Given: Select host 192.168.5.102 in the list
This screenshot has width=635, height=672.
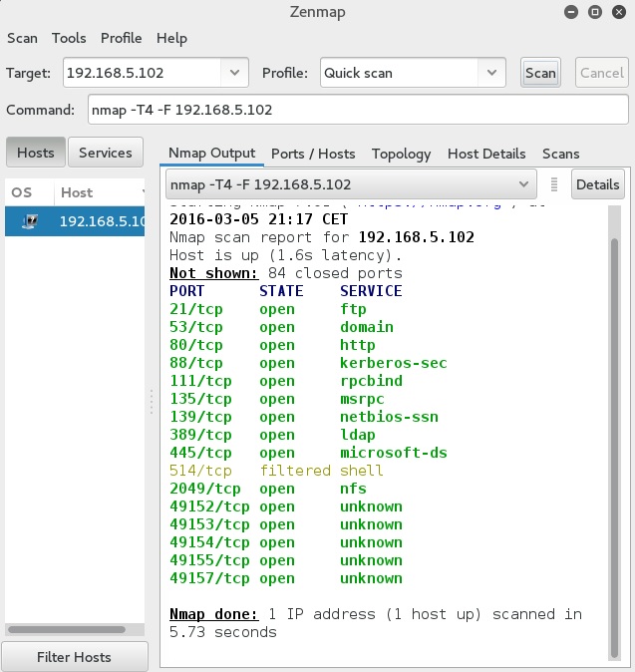Looking at the screenshot, I should pyautogui.click(x=75, y=221).
